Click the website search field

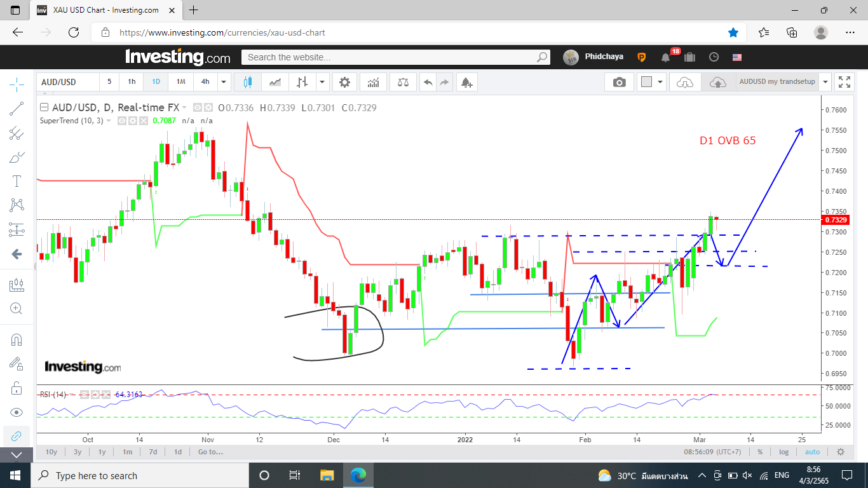(x=395, y=57)
